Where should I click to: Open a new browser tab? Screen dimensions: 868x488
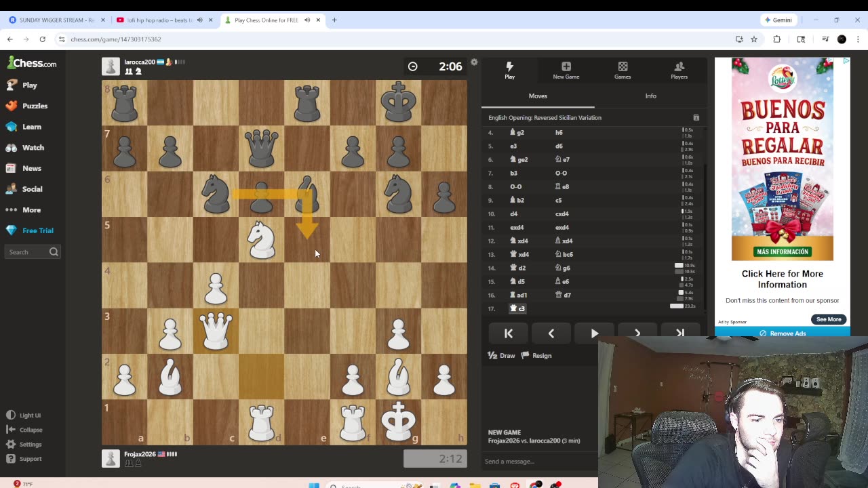tap(334, 20)
